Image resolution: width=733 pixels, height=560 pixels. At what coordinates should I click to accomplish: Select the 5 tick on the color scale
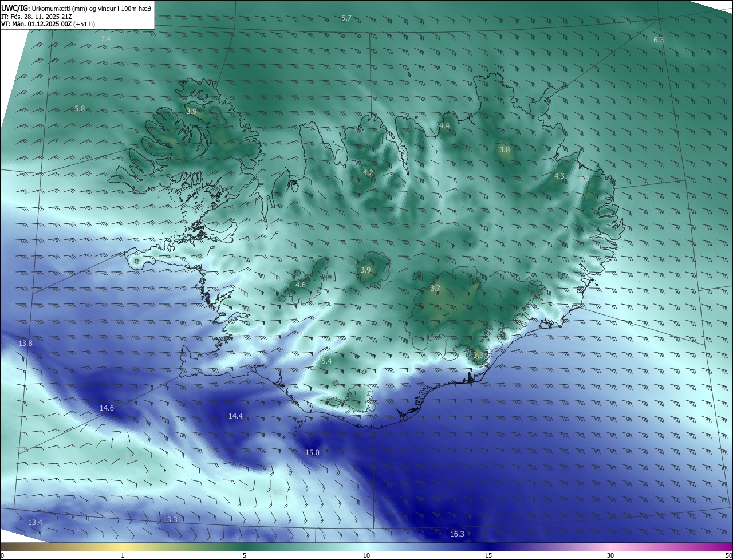245,555
